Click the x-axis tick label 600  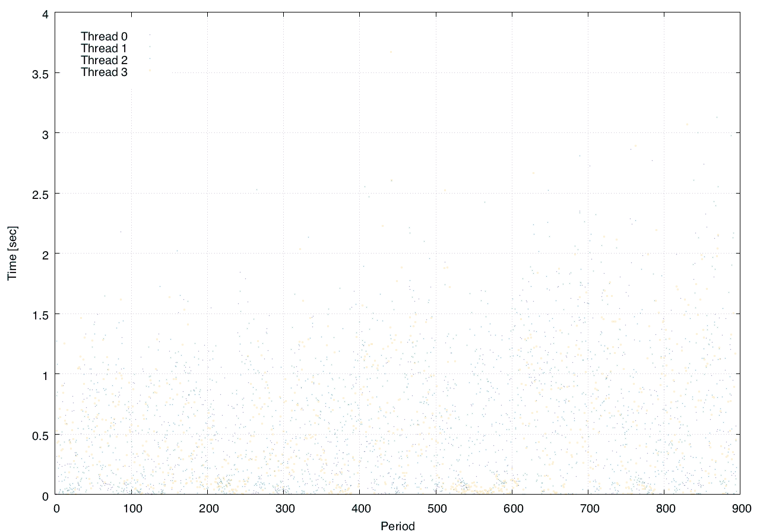[512, 508]
